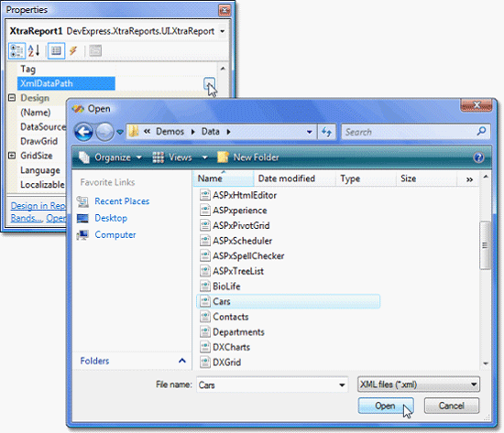Toggle the Properties grid view button

56,50
